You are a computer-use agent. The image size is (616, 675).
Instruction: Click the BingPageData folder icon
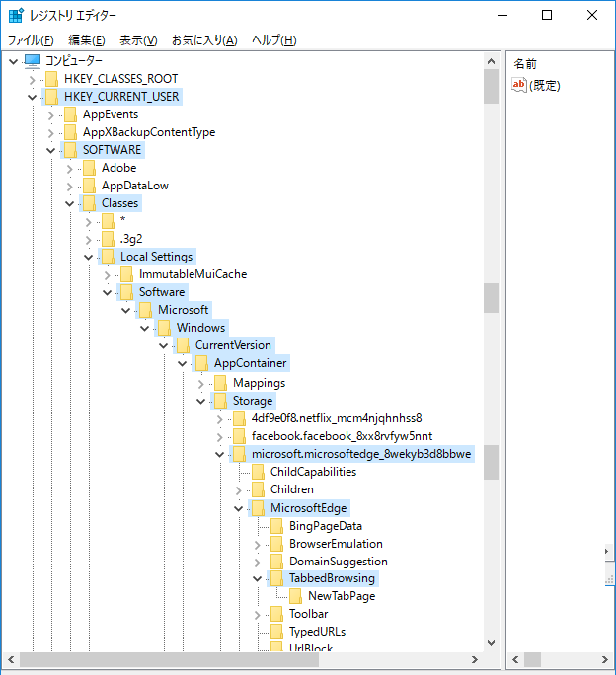coord(277,526)
